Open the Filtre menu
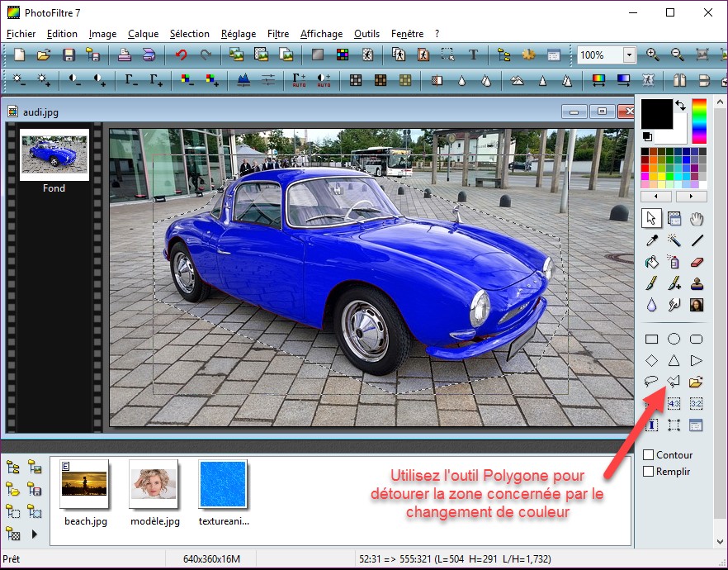 (x=278, y=34)
